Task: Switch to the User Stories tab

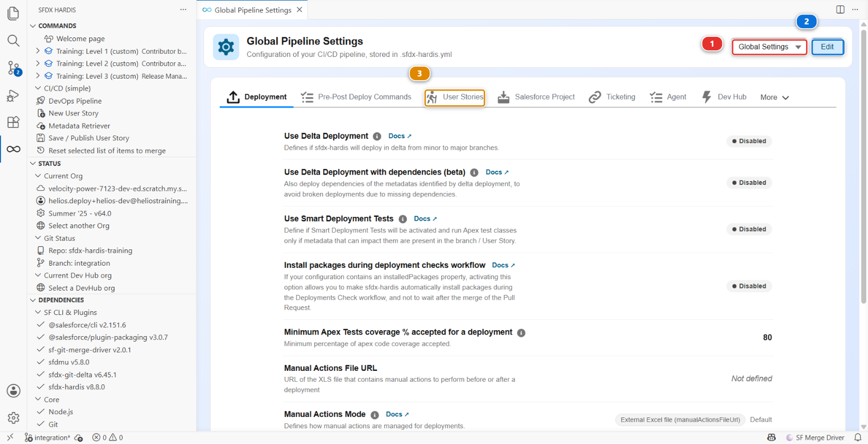Action: (x=455, y=98)
